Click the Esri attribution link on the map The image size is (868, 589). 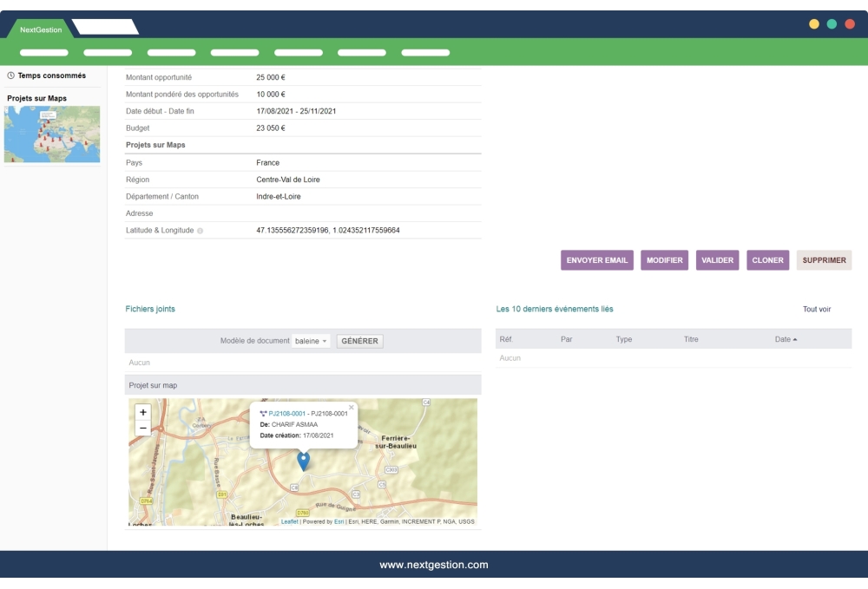[339, 521]
